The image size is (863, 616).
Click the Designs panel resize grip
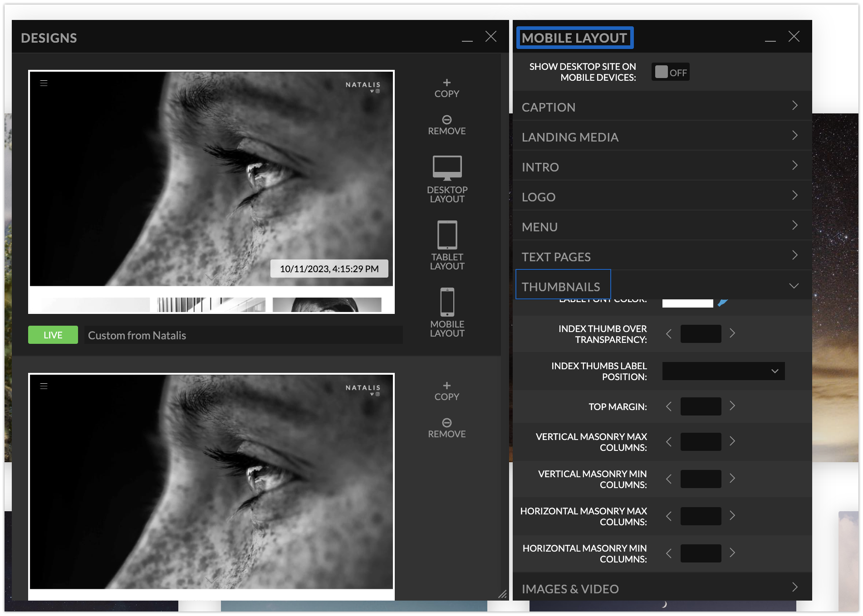tap(502, 594)
